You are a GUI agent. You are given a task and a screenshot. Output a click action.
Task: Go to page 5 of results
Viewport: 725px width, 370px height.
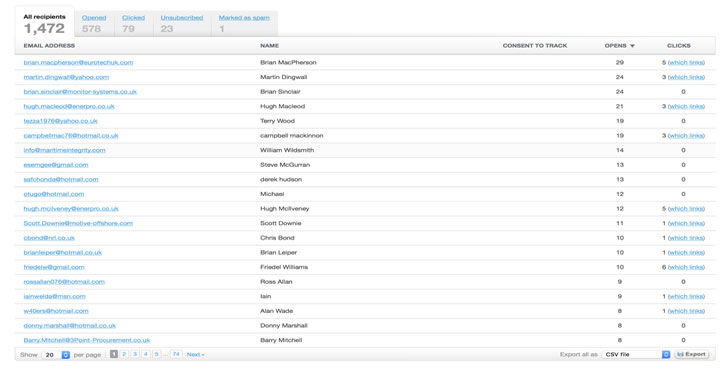(156, 355)
